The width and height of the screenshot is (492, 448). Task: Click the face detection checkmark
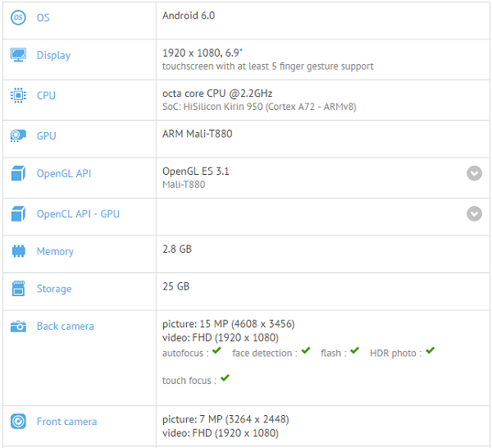click(x=306, y=351)
